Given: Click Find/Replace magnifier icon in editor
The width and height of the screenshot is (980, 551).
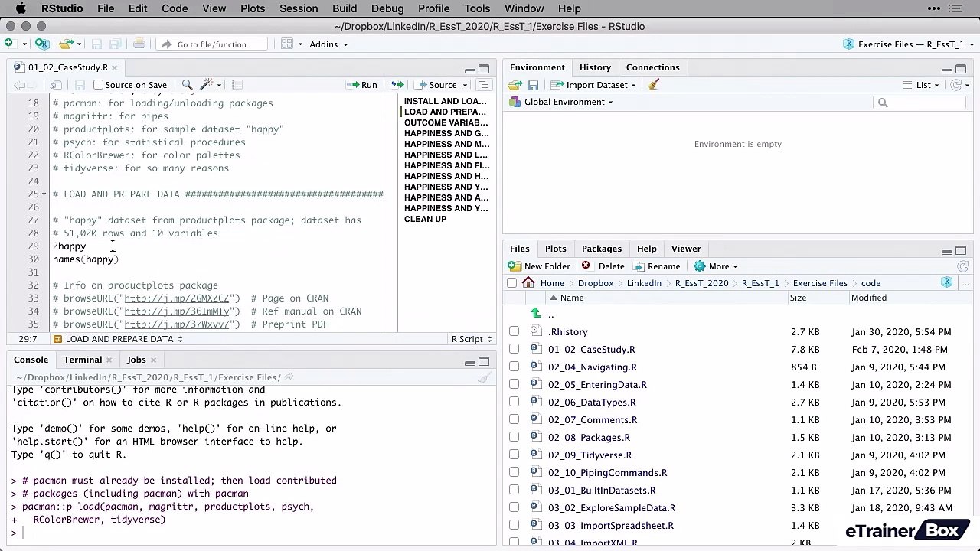Looking at the screenshot, I should [187, 85].
